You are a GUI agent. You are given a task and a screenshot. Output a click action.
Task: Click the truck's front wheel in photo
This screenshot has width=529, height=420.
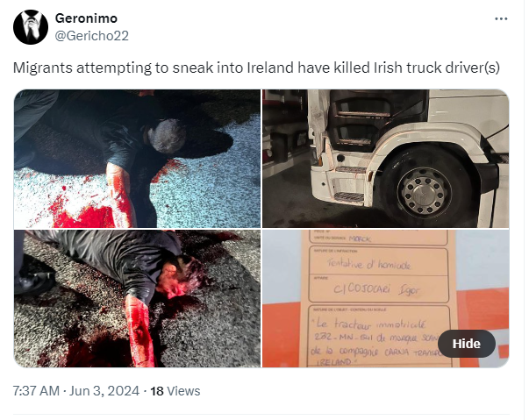click(424, 191)
